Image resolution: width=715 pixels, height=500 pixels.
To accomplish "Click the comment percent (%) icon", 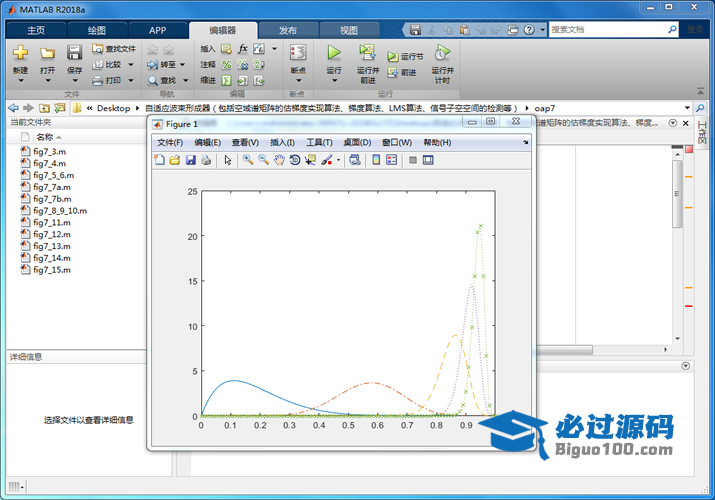I will 226,65.
